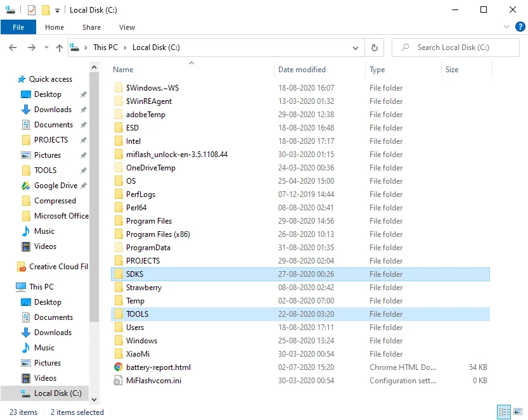Select the adobeTemp folder icon

(x=118, y=115)
